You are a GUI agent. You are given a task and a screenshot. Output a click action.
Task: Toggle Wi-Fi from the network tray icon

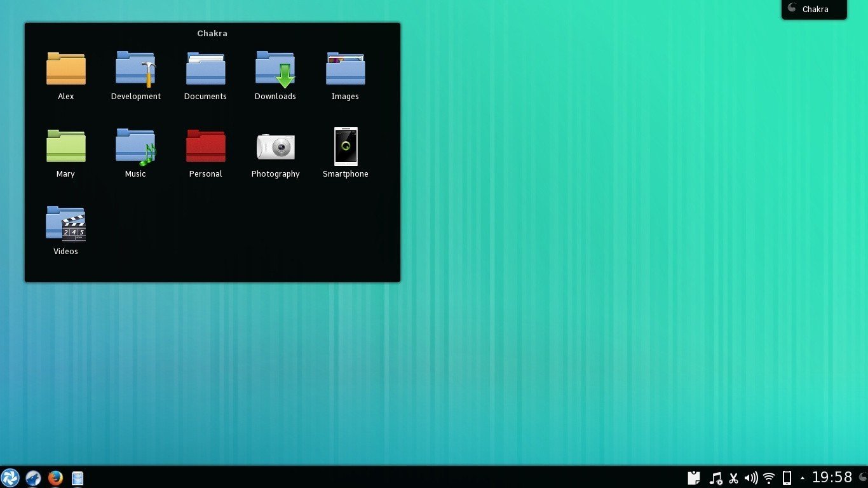pos(769,477)
